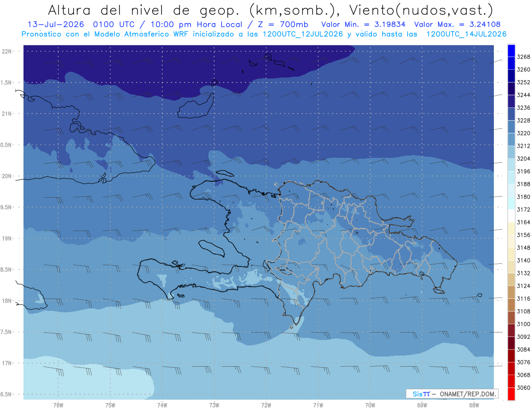
Task: Click the '3212' legend value
Action: 524,146
